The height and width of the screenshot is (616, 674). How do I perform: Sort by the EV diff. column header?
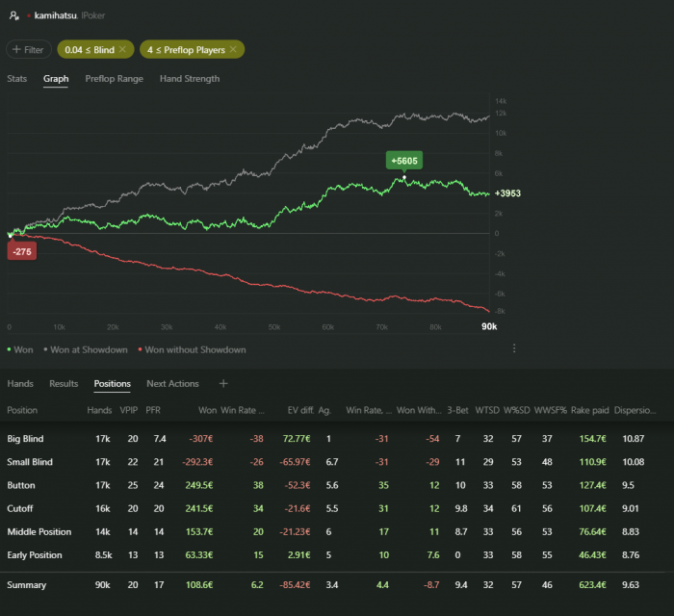(x=303, y=410)
